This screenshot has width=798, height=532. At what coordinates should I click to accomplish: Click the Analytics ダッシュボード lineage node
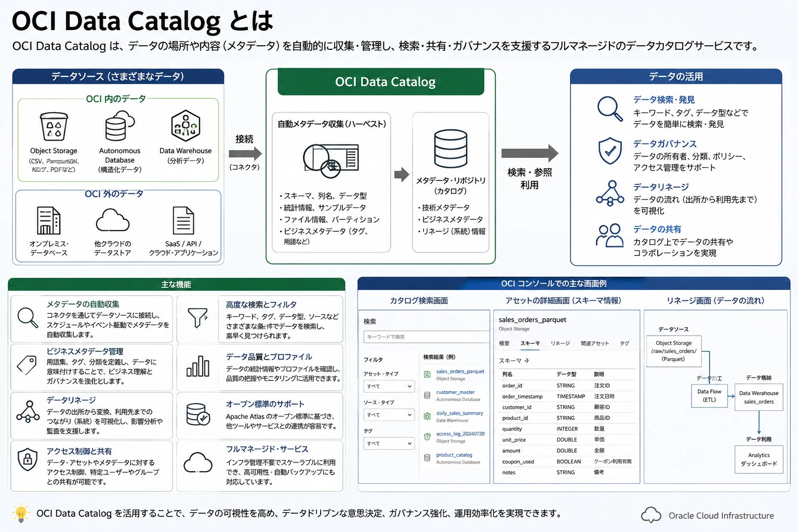pyautogui.click(x=759, y=459)
